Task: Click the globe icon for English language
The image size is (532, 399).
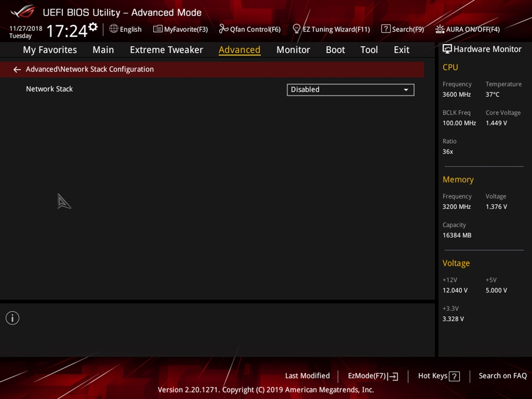Action: pyautogui.click(x=114, y=29)
